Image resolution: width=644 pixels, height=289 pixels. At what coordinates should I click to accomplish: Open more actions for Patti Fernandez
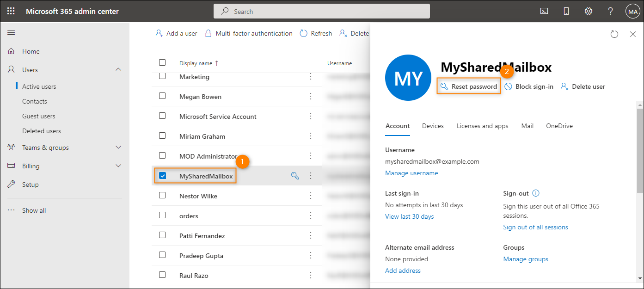coord(311,235)
